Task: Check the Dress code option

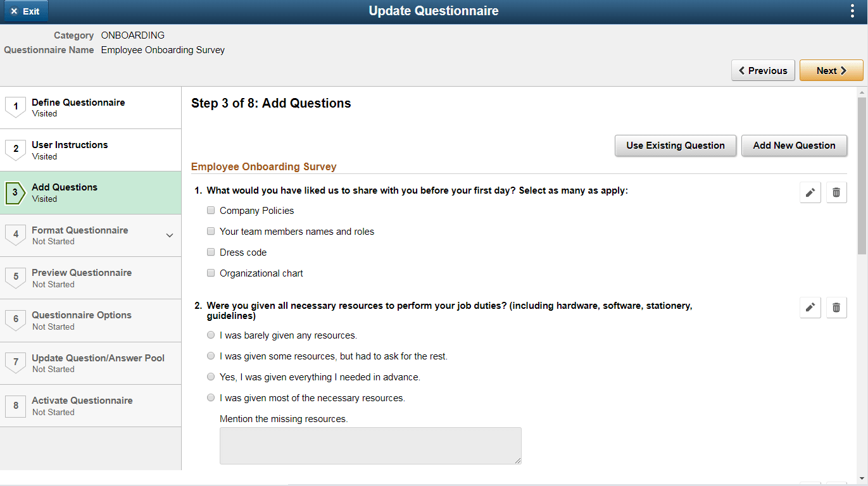Action: (x=211, y=251)
